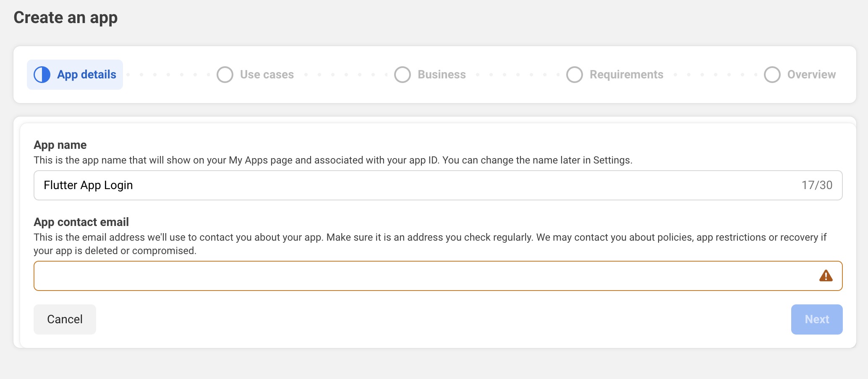
Task: Select the App details step label
Action: pyautogui.click(x=86, y=75)
